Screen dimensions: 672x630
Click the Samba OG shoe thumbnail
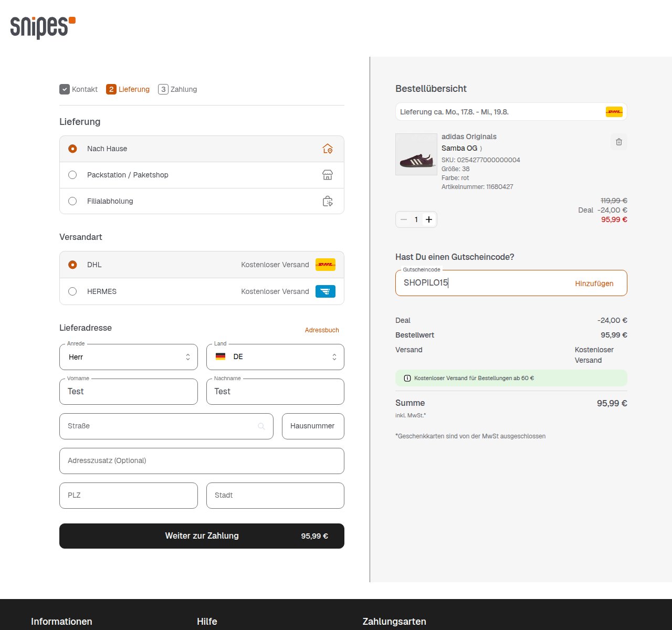click(416, 154)
